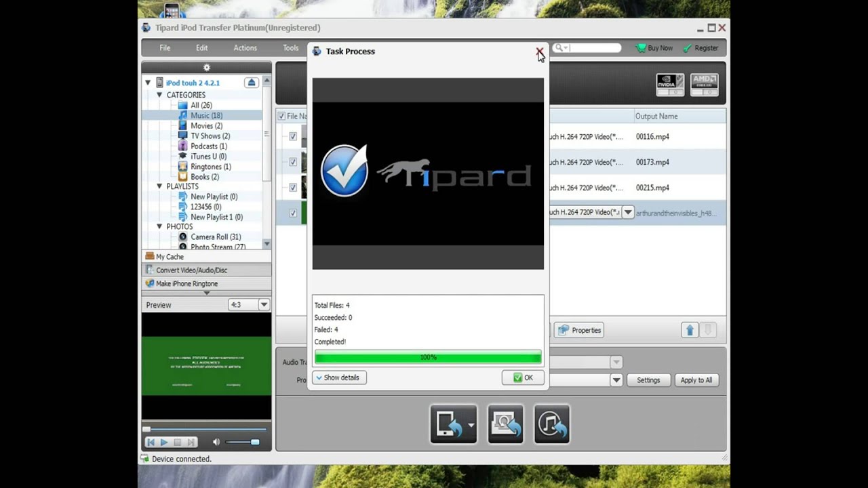The image size is (868, 488).
Task: Open the Actions menu
Action: [x=245, y=48]
